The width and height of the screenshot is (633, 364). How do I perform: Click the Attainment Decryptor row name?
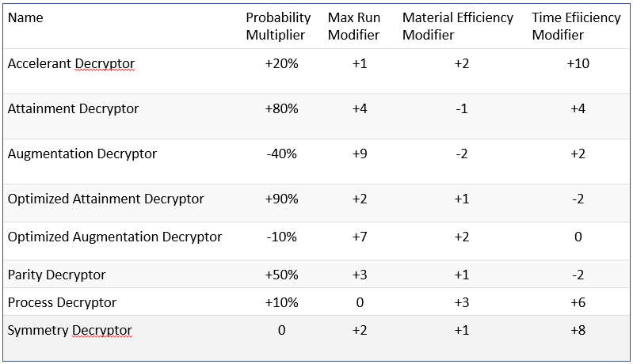73,108
